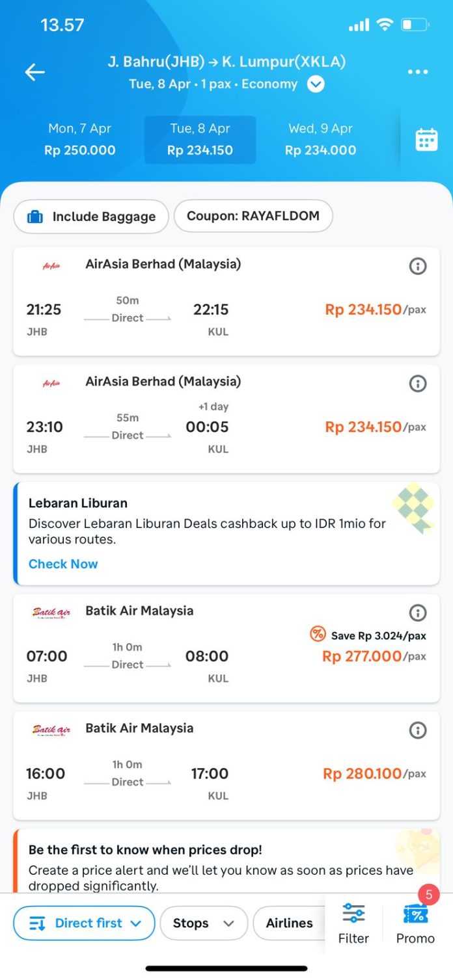The width and height of the screenshot is (453, 980).
Task: Tap the back arrow icon
Action: [35, 72]
